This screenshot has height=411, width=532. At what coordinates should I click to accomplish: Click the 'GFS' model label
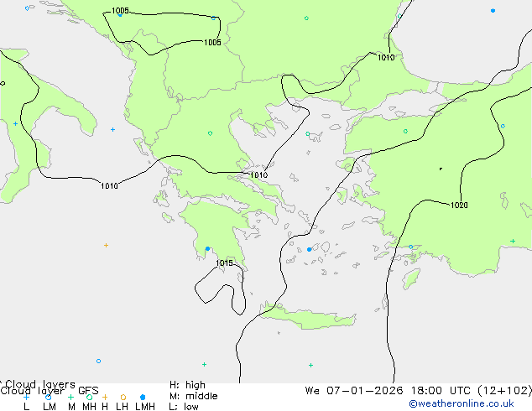pyautogui.click(x=88, y=391)
